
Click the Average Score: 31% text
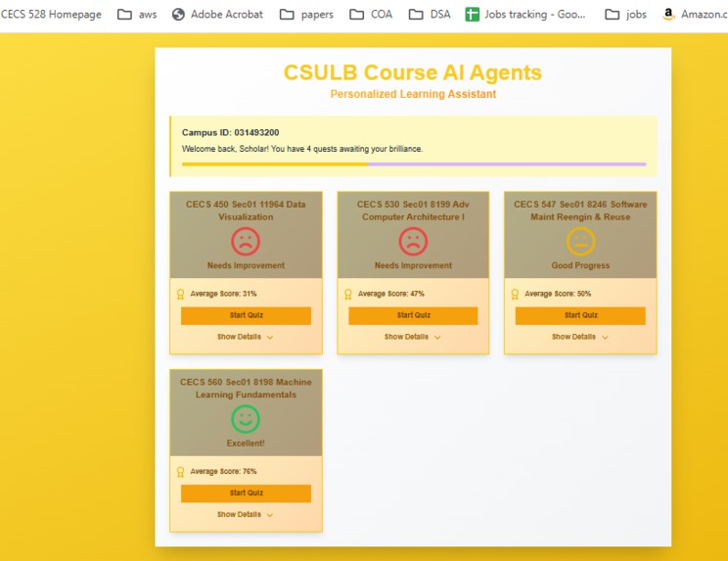click(x=223, y=294)
